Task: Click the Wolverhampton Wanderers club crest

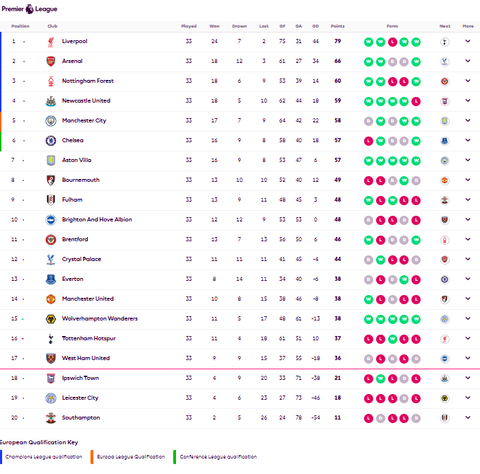Action: coord(51,319)
